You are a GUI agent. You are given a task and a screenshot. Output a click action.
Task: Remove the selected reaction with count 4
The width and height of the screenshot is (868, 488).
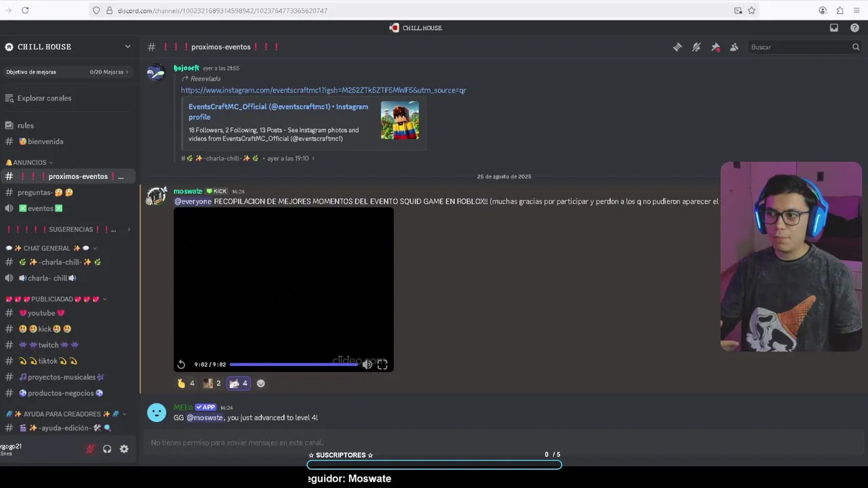point(239,384)
